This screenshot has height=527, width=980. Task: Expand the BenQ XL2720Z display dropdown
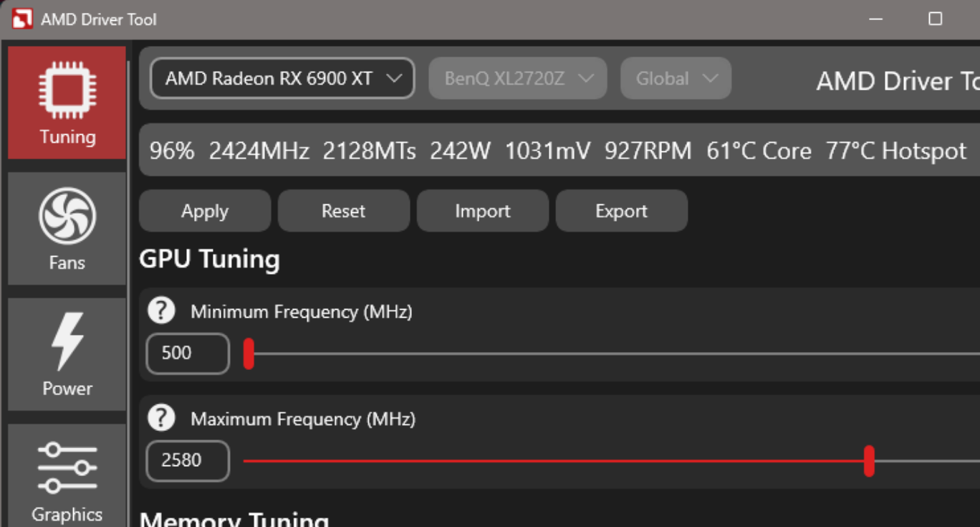pyautogui.click(x=517, y=78)
